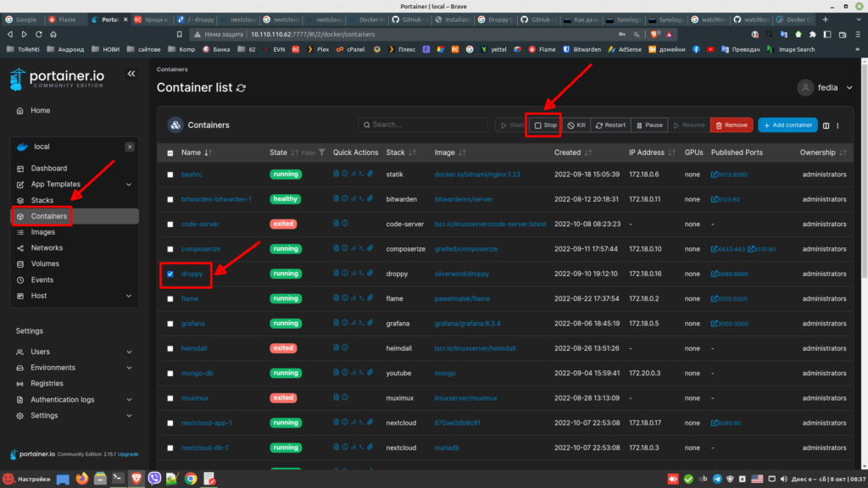Open the three-dot table actions menu
Screen dimensions: 868x488
837,125
